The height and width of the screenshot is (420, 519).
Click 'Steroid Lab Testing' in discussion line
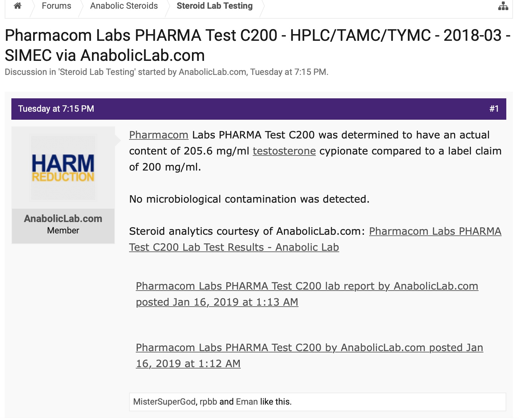click(97, 72)
